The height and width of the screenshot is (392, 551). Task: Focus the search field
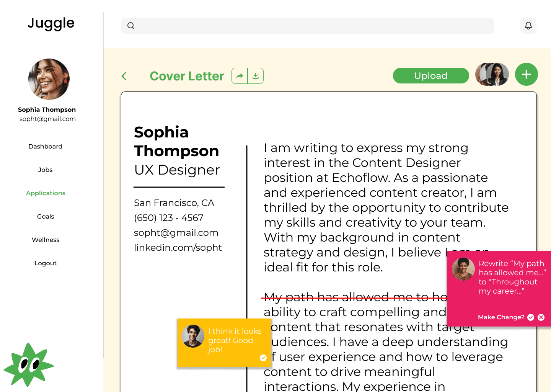[308, 26]
